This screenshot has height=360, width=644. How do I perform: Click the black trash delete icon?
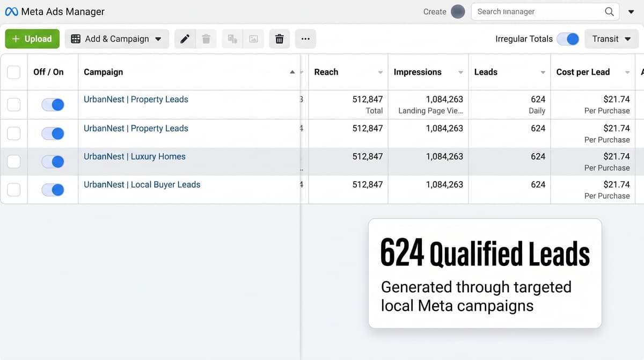[x=279, y=39]
